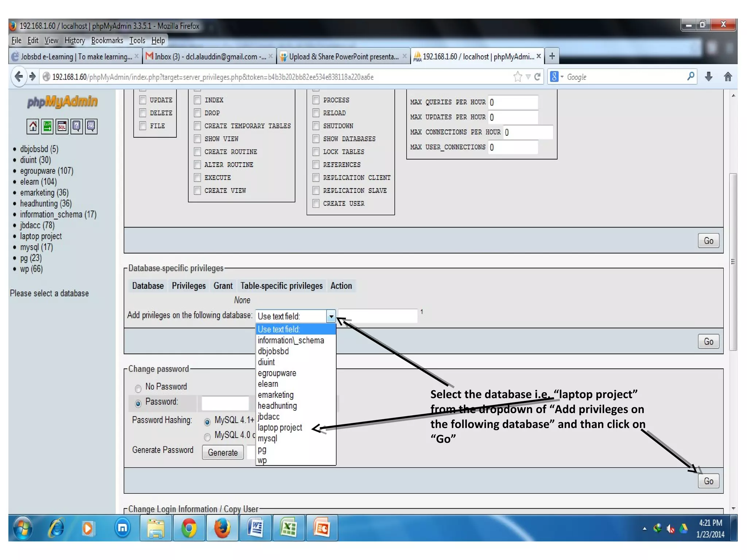Close the Inbox Gmail tab
747x560 pixels.
(x=270, y=56)
